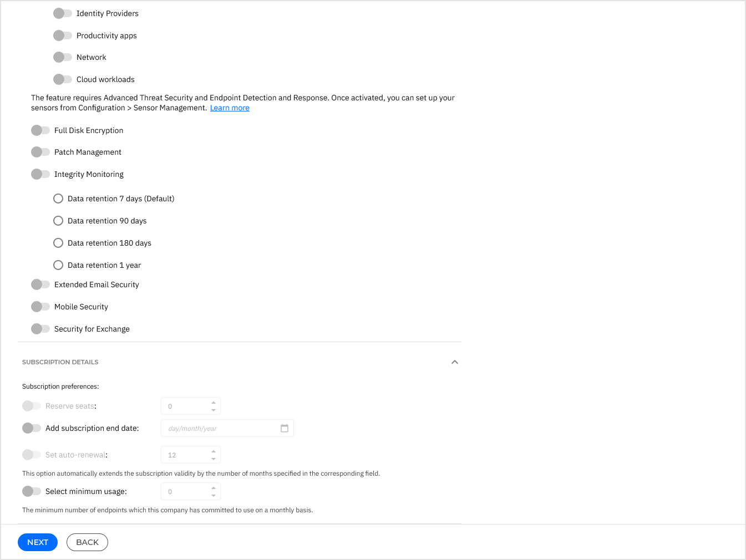Click the NEXT button

point(37,542)
